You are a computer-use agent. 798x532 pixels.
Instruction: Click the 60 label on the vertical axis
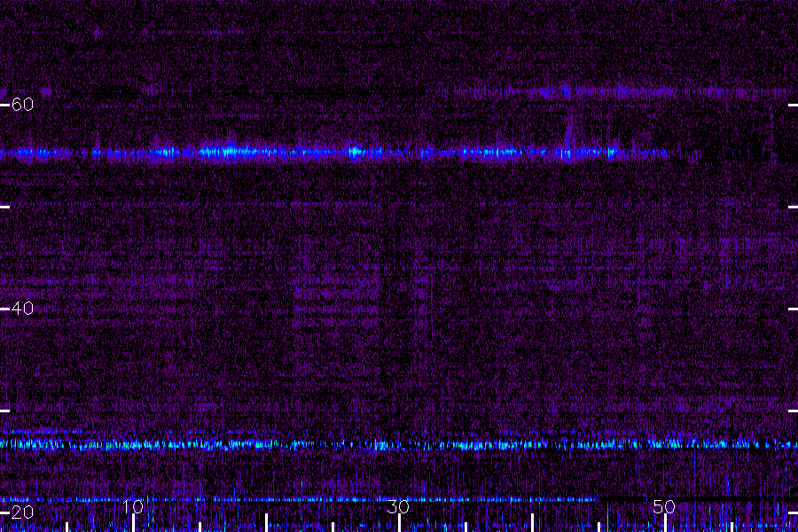[x=22, y=105]
